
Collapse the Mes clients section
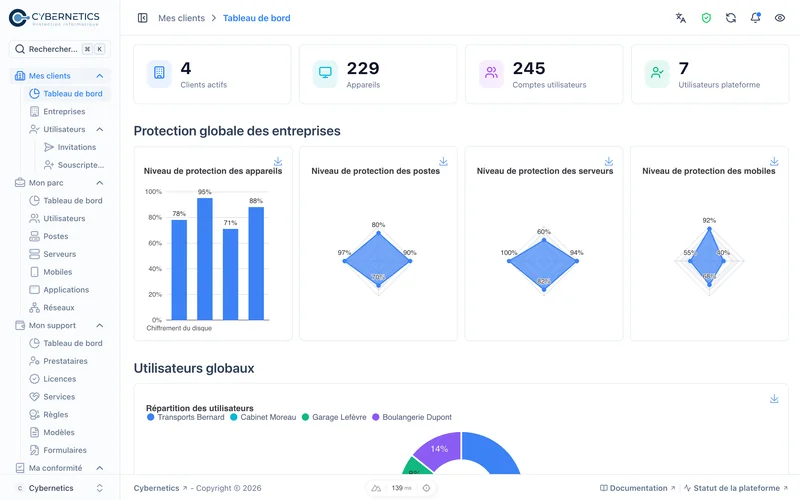pos(100,76)
